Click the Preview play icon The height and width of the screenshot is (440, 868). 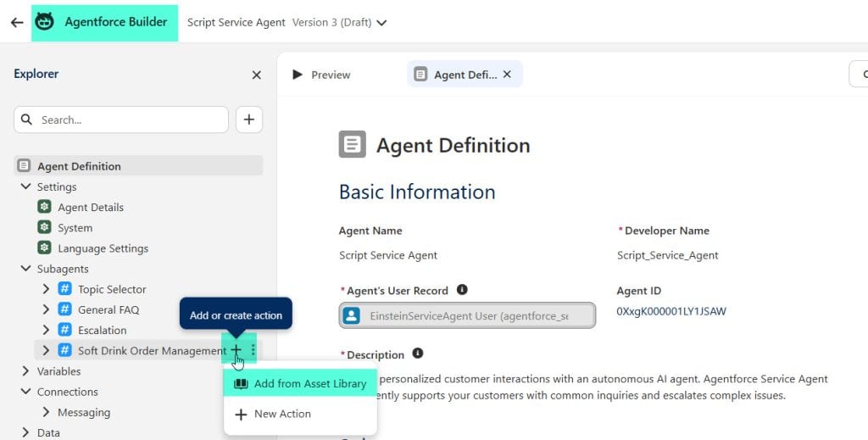(298, 74)
